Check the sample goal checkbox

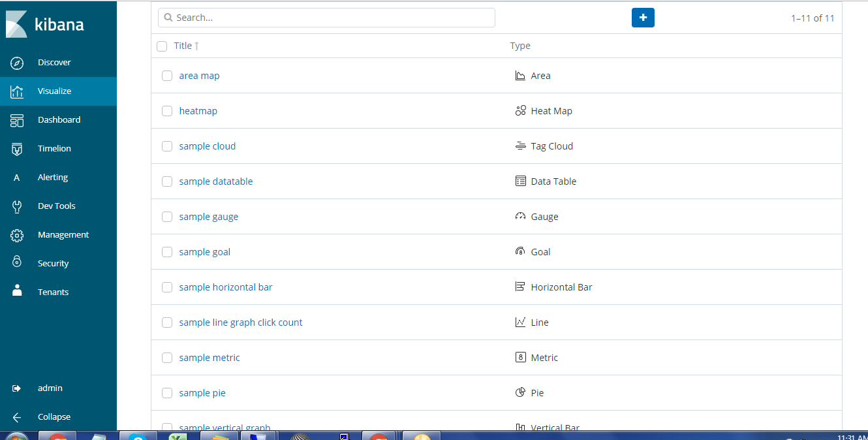click(167, 252)
